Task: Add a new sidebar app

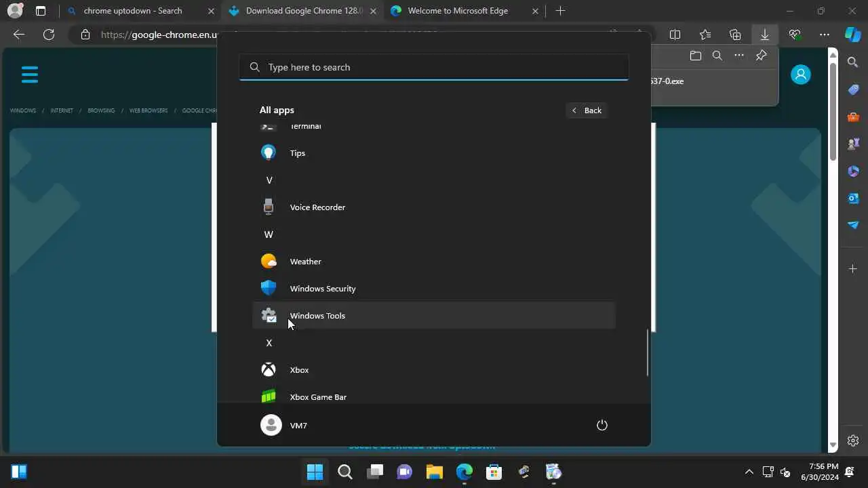Action: [x=853, y=269]
